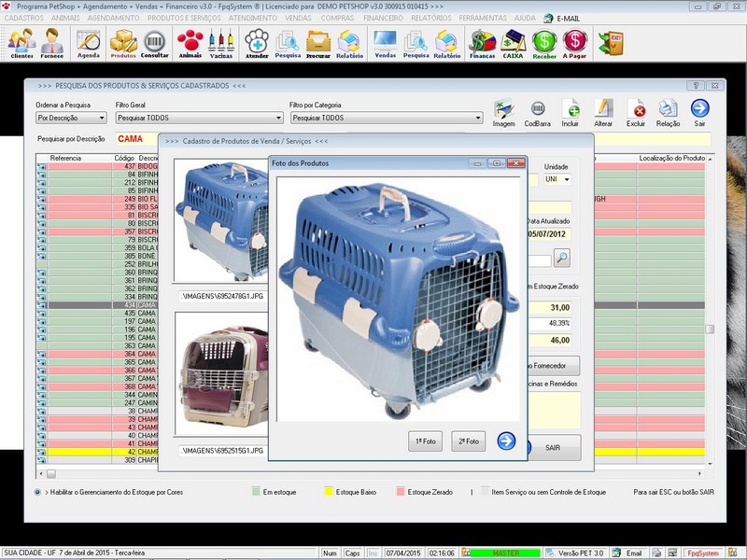Open the CADASTROS menu
Screen dimensions: 747x560
coord(24,18)
